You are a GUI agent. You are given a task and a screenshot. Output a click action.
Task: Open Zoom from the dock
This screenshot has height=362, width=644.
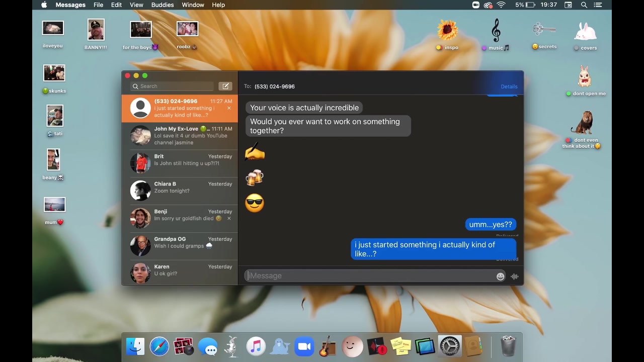(x=304, y=346)
